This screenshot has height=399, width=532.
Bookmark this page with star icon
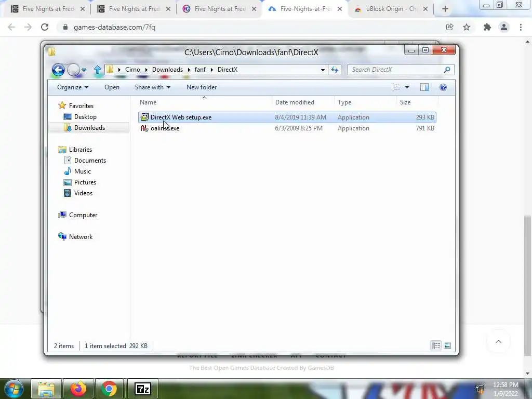pyautogui.click(x=467, y=27)
